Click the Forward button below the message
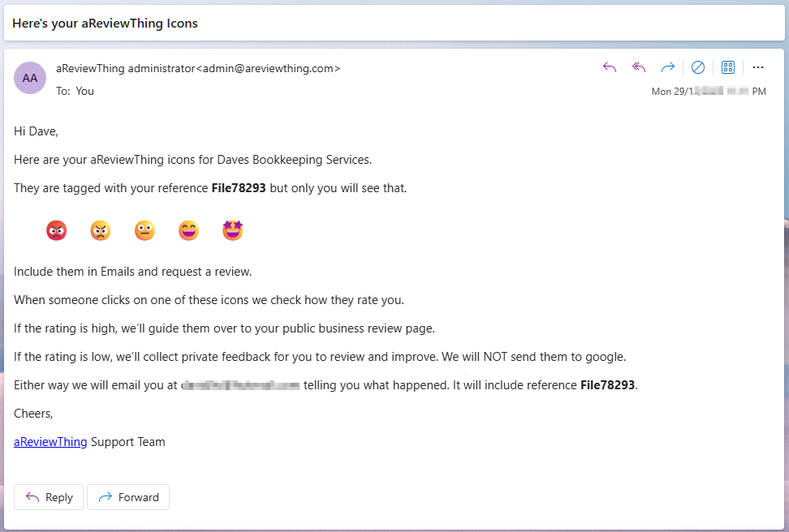This screenshot has height=532, width=789. (127, 497)
